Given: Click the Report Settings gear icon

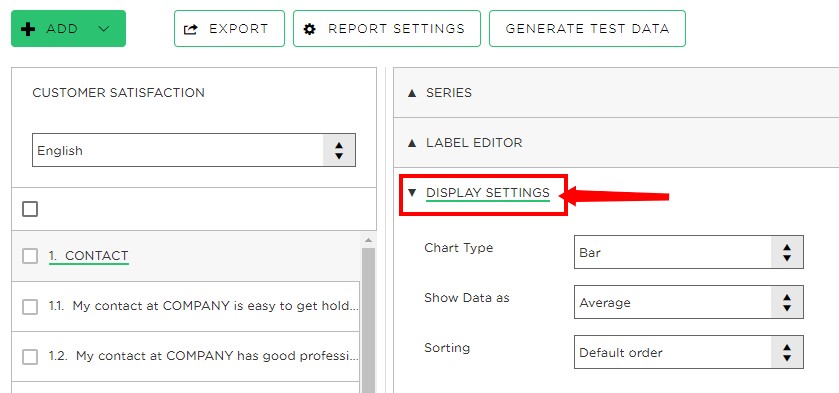Looking at the screenshot, I should tap(309, 29).
